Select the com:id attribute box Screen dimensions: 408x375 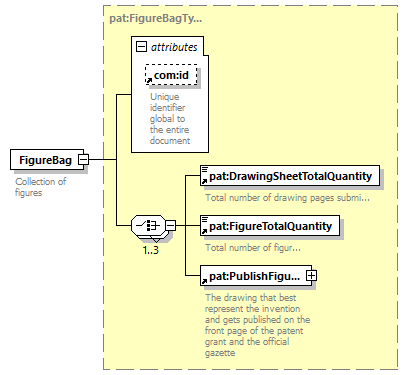click(171, 75)
